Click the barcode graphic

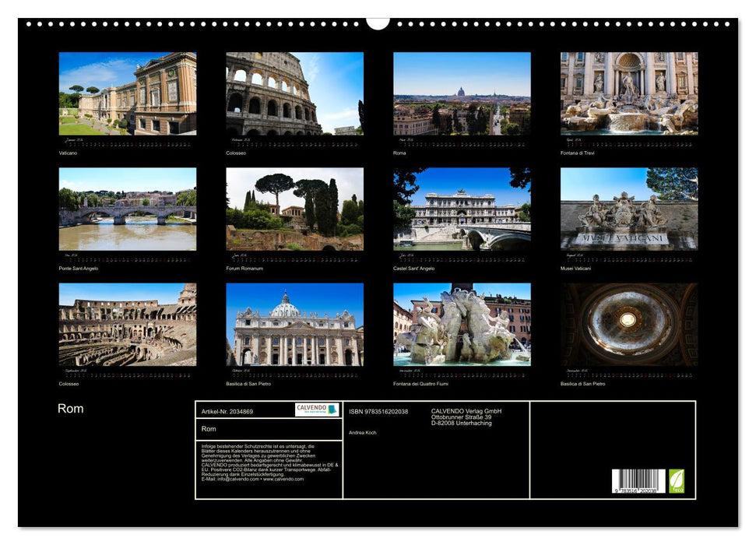(638, 481)
